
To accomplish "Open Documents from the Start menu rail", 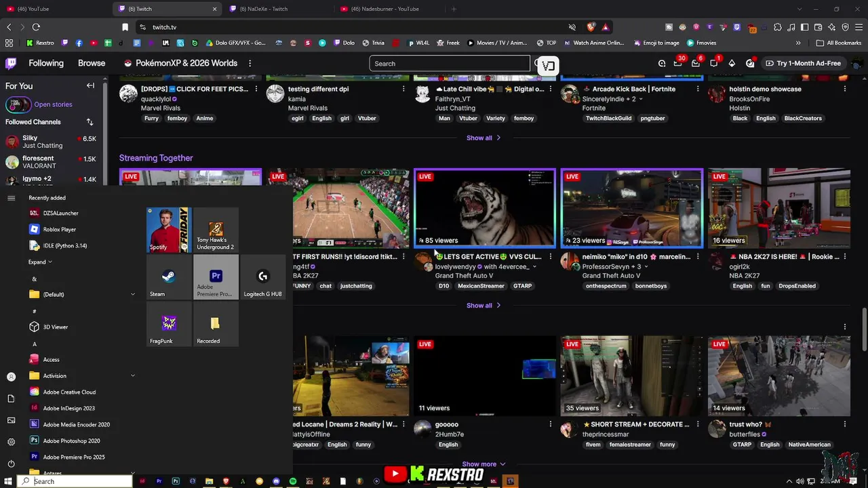I will point(11,399).
